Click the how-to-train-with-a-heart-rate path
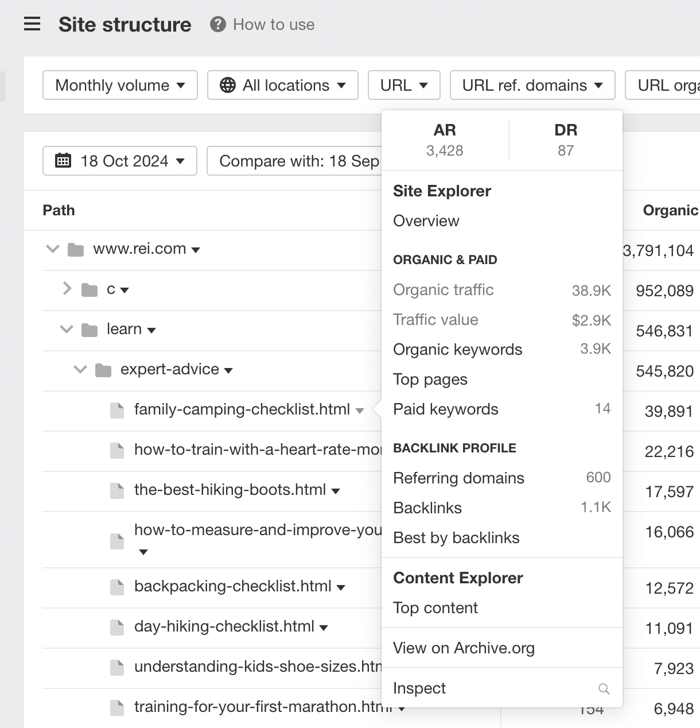700x728 pixels. 258,449
